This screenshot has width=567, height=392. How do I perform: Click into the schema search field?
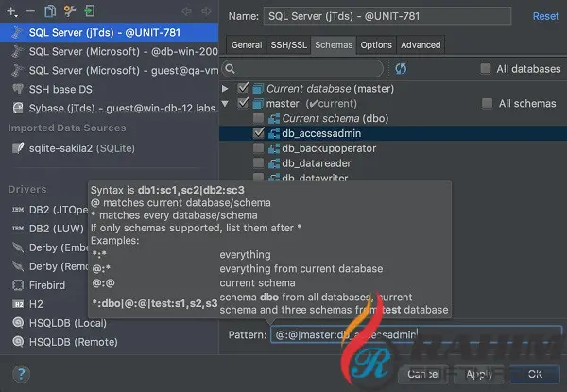[302, 68]
